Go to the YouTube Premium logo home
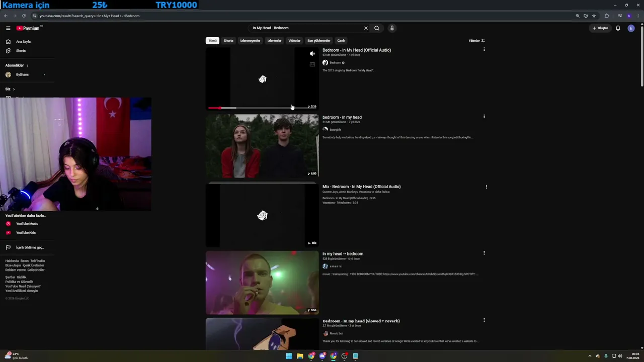The width and height of the screenshot is (644, 362). [x=28, y=28]
